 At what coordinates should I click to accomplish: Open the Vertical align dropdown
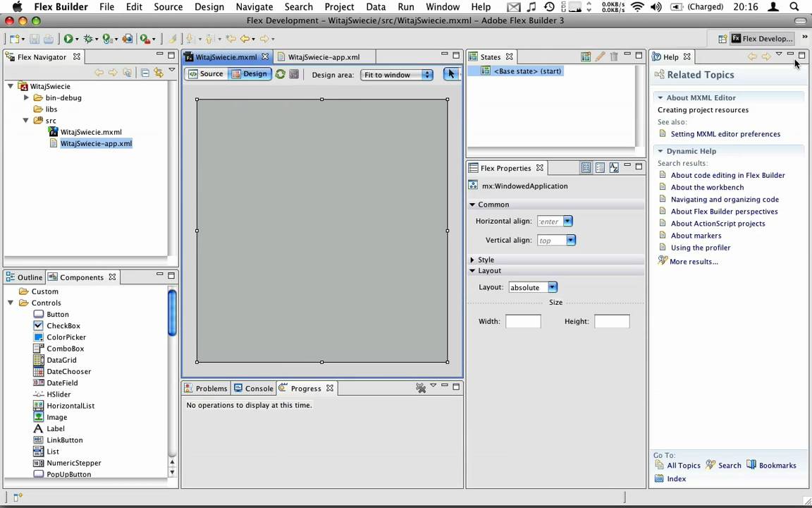(x=571, y=240)
